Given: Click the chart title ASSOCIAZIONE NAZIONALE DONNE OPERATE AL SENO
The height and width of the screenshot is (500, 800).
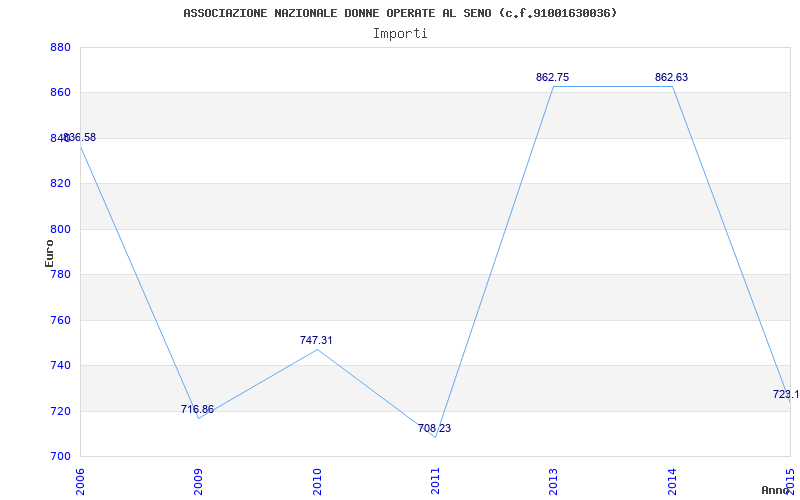Looking at the screenshot, I should (x=400, y=13).
